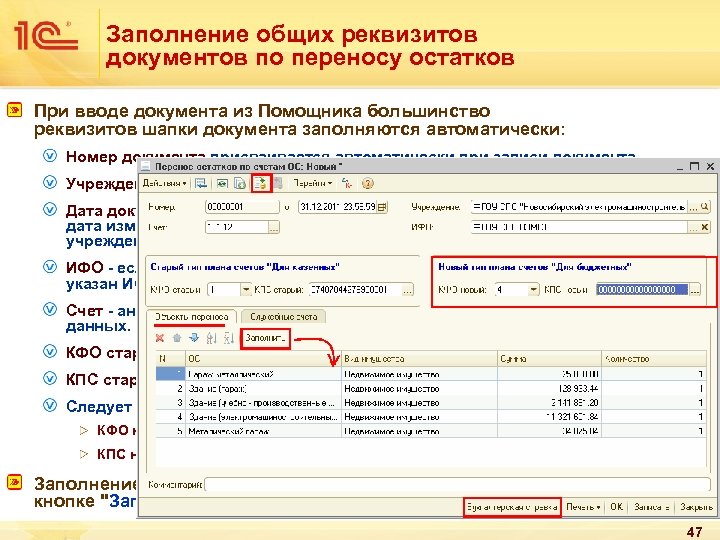The image size is (720, 540).
Task: Click the amount cell 11 321 601.84
Action: pyautogui.click(x=550, y=417)
